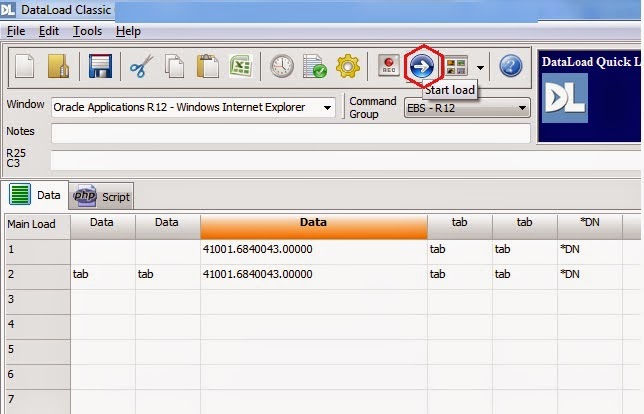The height and width of the screenshot is (414, 644).
Task: Select the row 2 header
Action: (x=38, y=277)
